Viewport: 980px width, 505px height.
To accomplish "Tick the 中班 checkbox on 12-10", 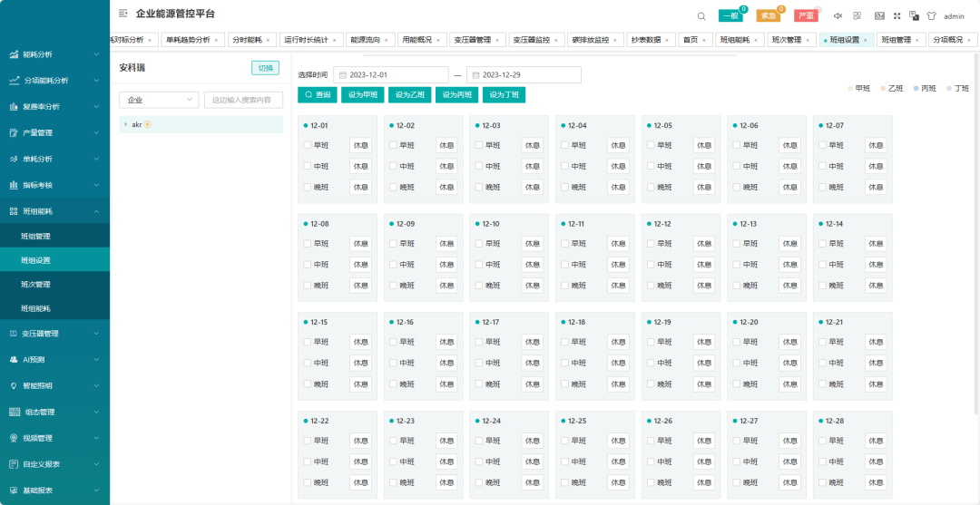I will (478, 265).
